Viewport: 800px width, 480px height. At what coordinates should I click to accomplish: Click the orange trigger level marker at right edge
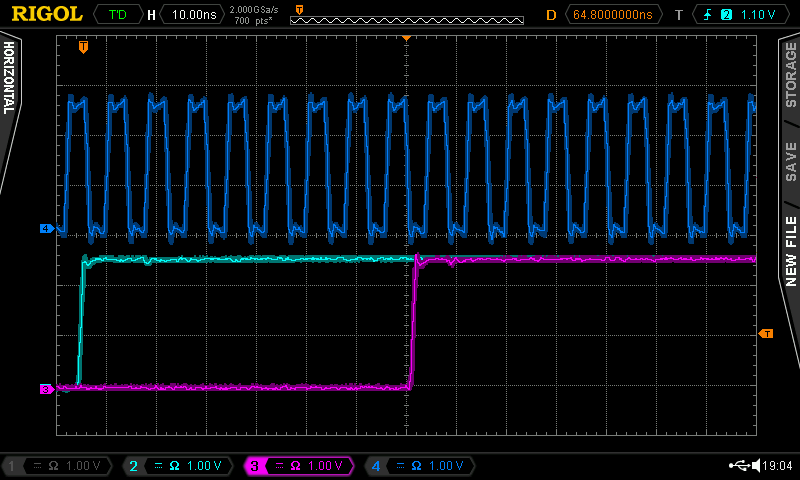coord(766,333)
